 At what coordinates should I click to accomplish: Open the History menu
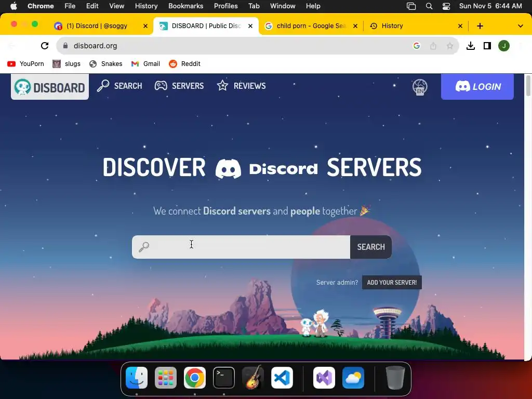(146, 6)
